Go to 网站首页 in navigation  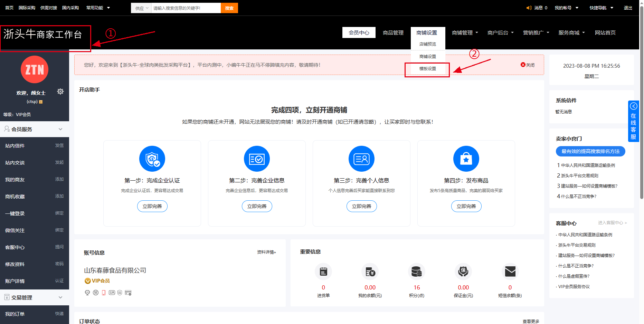pos(605,32)
